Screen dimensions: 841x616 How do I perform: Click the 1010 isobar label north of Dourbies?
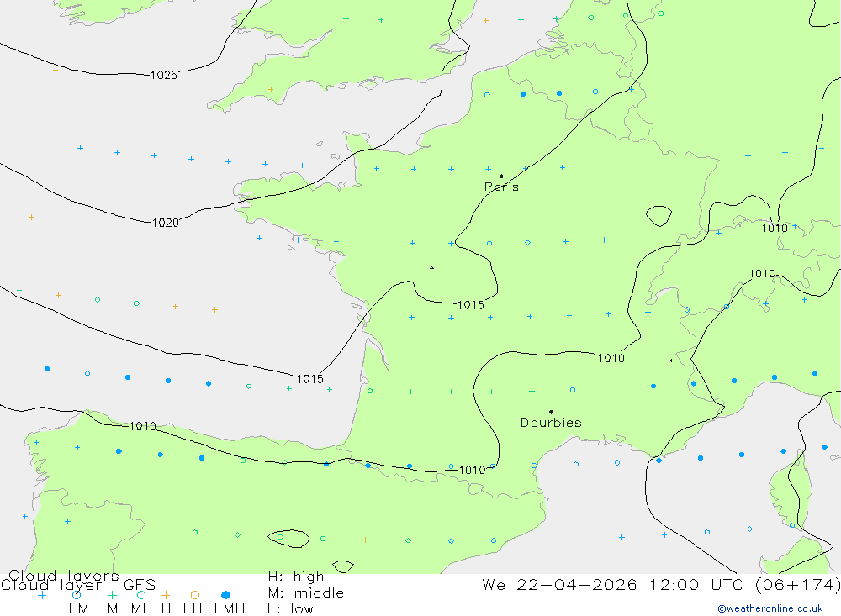pos(611,358)
